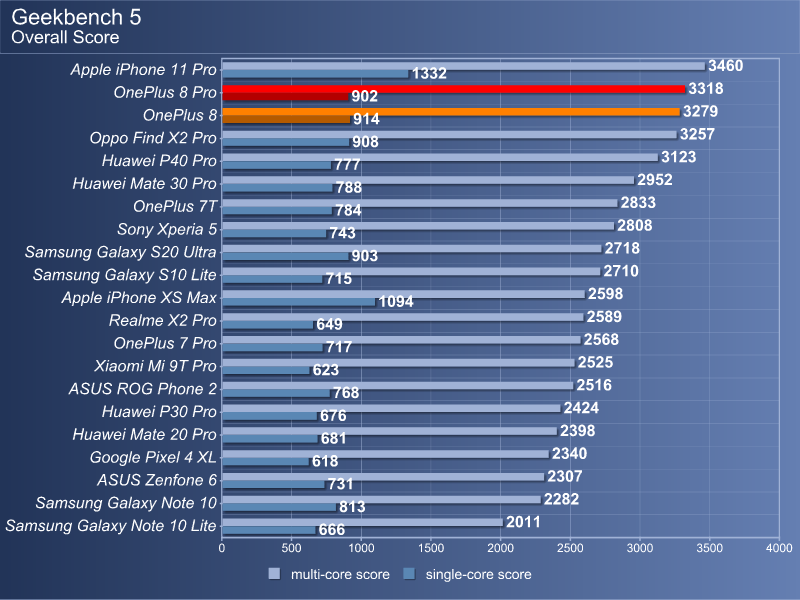Click the 2589 value for Realme X2 Pro
800x600 pixels.
[604, 317]
